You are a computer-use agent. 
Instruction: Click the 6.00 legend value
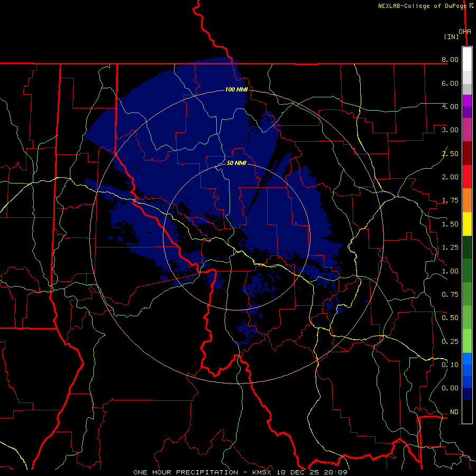[450, 83]
